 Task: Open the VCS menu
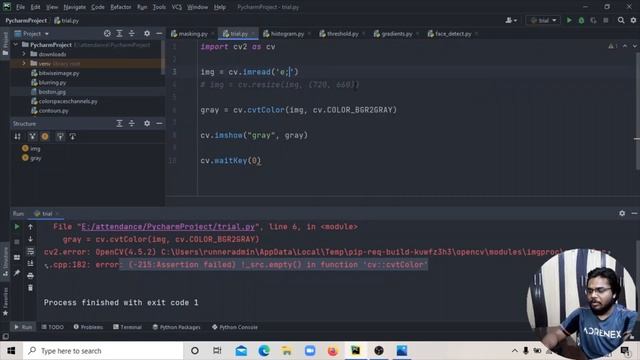(177, 7)
